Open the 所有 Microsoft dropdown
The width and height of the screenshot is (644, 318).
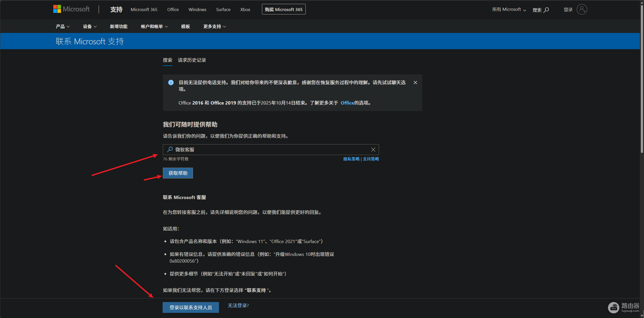point(509,10)
